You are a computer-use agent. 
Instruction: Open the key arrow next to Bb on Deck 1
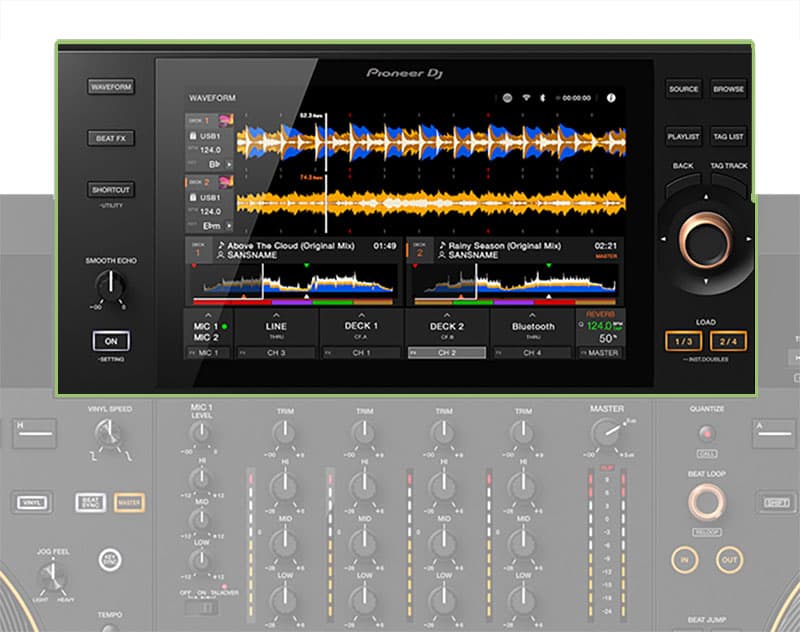pyautogui.click(x=229, y=164)
